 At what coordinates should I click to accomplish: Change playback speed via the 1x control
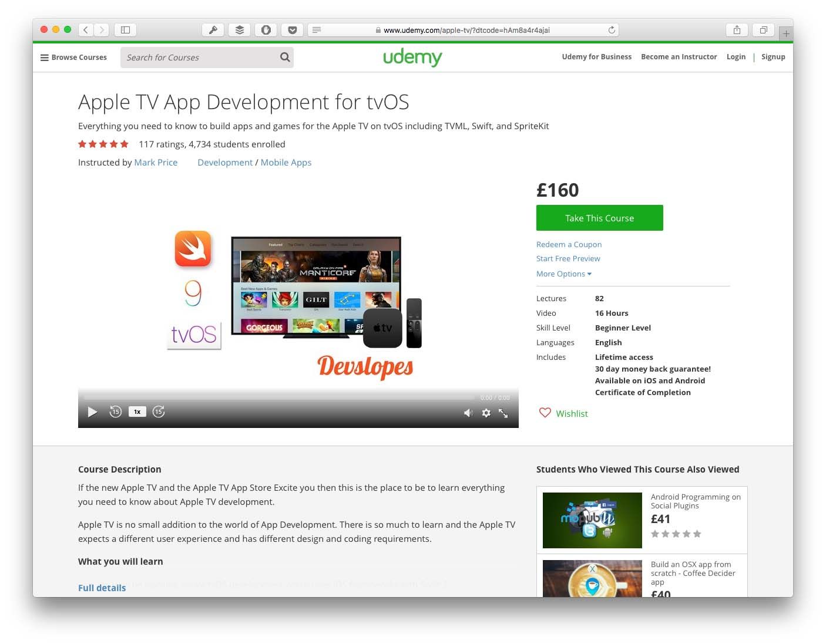pyautogui.click(x=137, y=411)
